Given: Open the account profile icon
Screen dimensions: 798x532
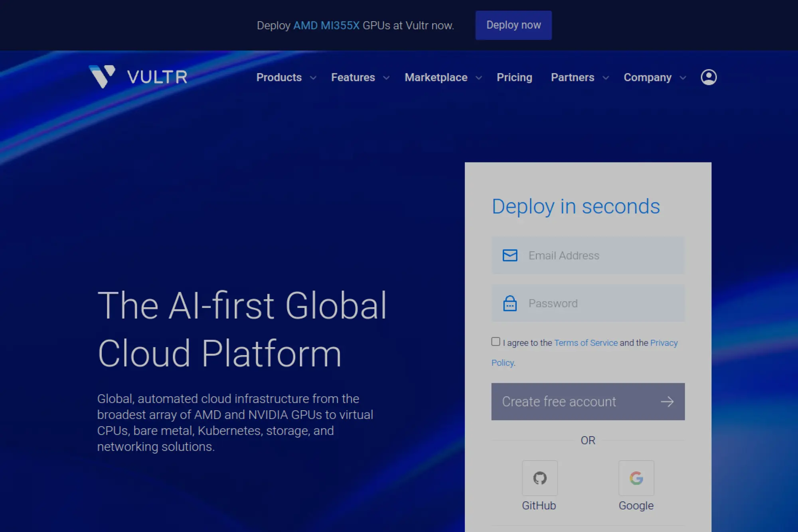Looking at the screenshot, I should [708, 77].
